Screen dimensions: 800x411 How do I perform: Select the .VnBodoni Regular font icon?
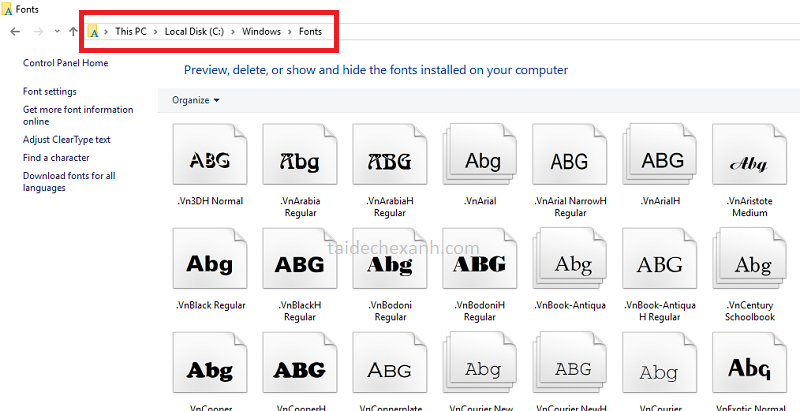(390, 259)
